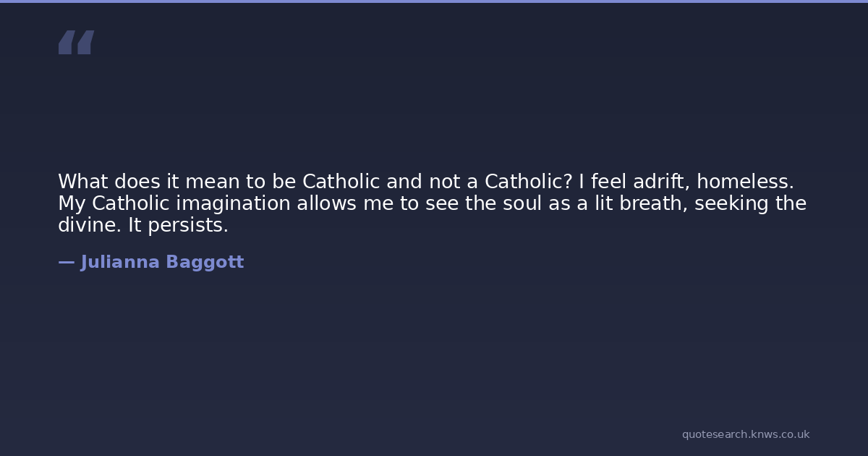Click the large quotation mark icon
Viewport: 868px width, 456px height.
[76, 43]
